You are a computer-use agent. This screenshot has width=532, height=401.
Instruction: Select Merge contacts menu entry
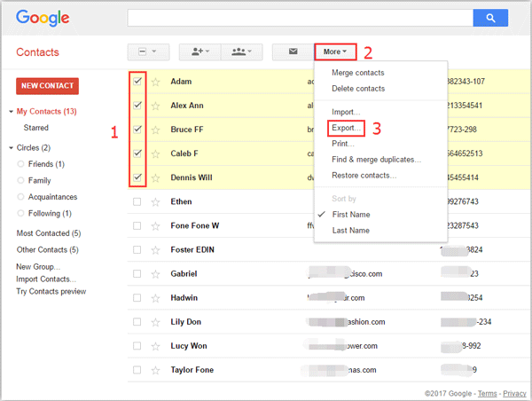(x=357, y=73)
